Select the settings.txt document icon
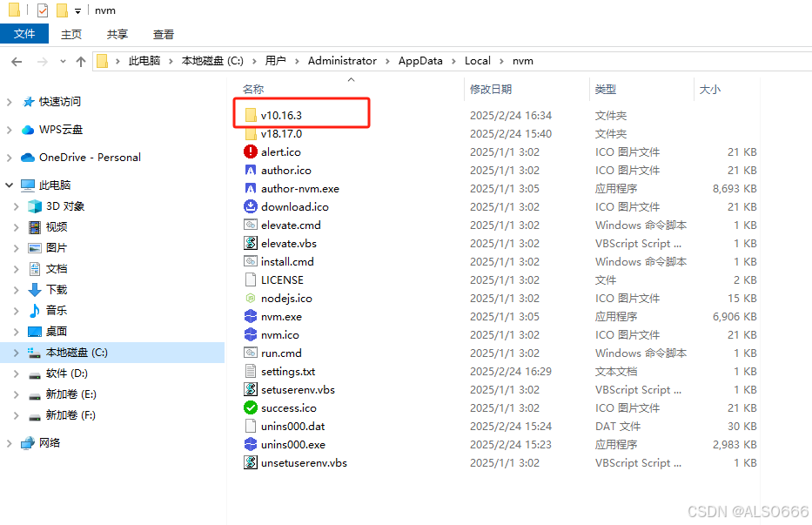 (251, 371)
